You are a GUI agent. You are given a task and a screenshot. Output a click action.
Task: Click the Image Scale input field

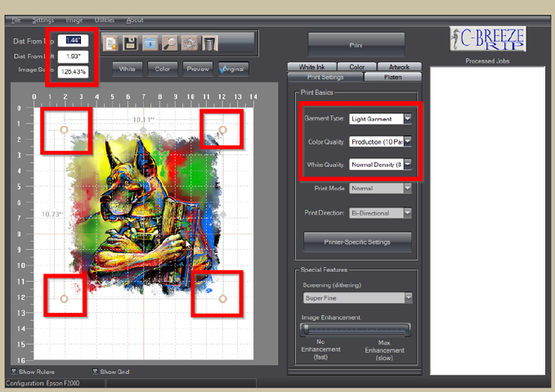pyautogui.click(x=73, y=72)
